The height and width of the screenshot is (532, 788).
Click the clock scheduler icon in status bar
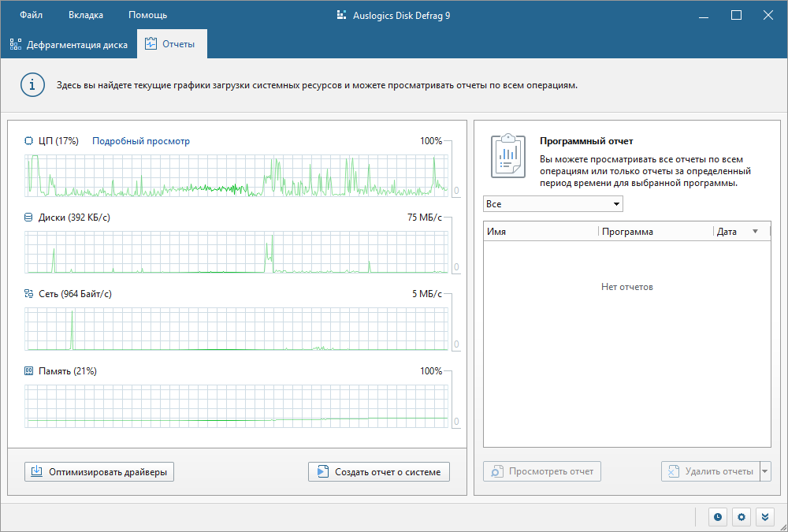click(x=718, y=517)
